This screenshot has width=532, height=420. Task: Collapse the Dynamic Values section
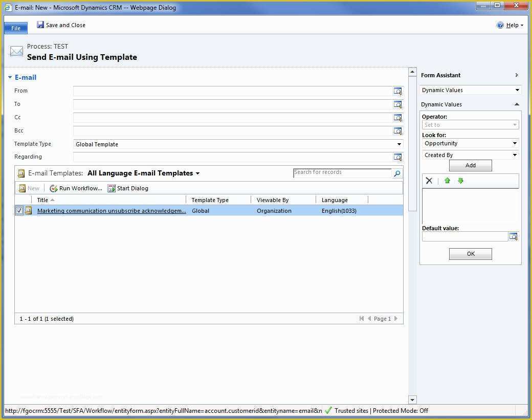pos(517,104)
